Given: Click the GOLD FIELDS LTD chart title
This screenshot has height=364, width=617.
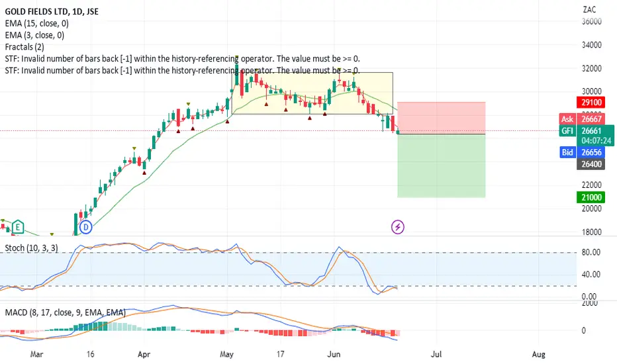Looking at the screenshot, I should pos(52,11).
